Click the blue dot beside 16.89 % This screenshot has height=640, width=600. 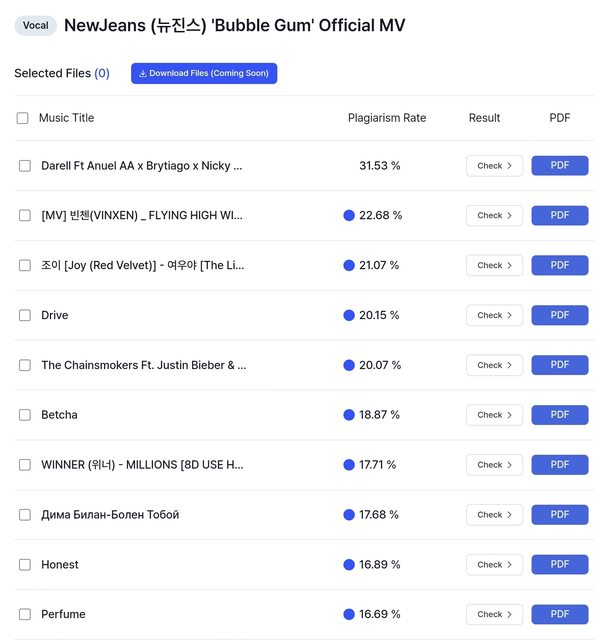tap(349, 565)
